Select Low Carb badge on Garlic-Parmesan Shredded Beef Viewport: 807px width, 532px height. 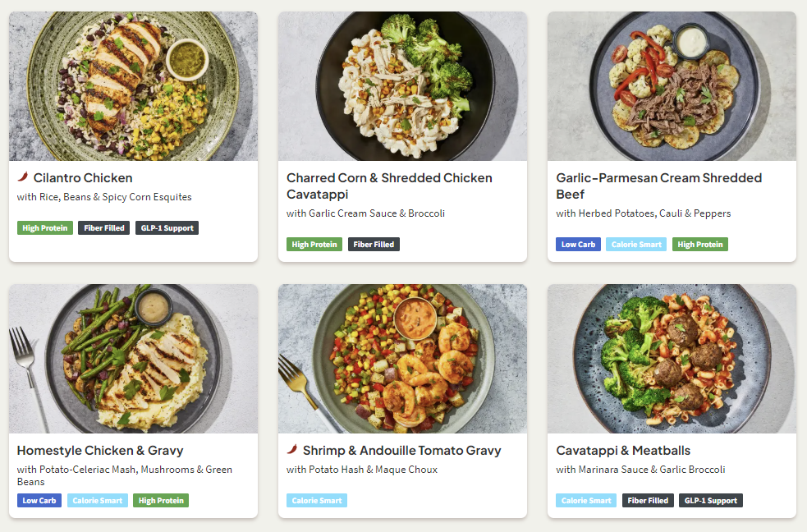coord(578,244)
